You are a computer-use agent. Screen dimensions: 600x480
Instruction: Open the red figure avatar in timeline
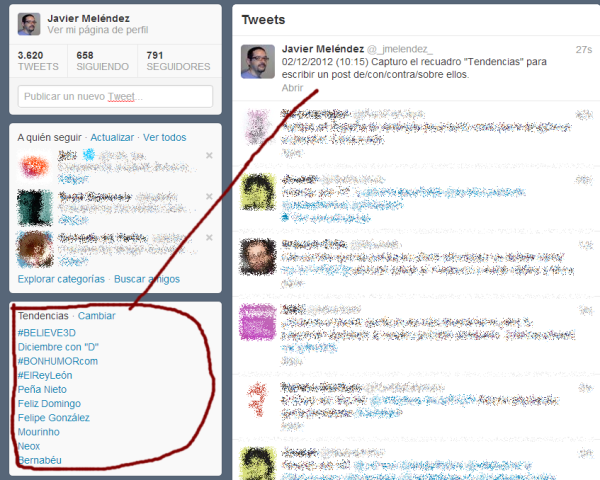click(258, 399)
